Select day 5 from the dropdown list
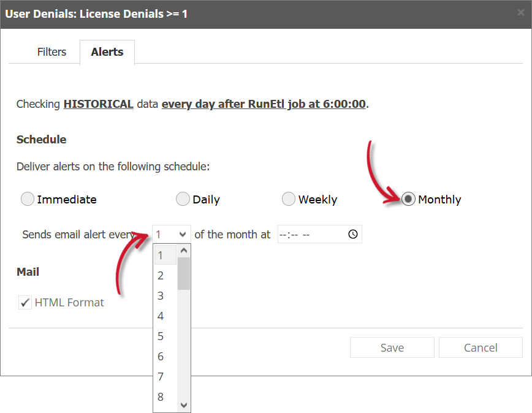Viewport: 532px width, 413px height. tap(161, 336)
